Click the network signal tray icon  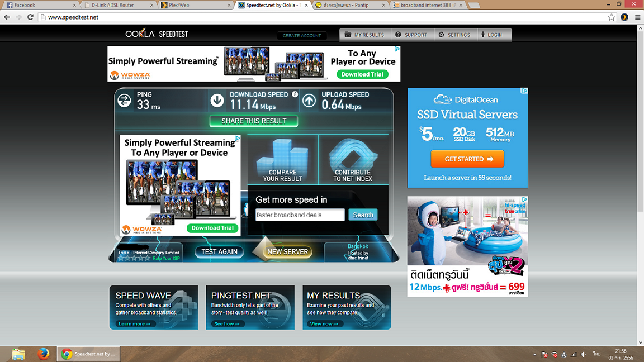[x=574, y=354]
